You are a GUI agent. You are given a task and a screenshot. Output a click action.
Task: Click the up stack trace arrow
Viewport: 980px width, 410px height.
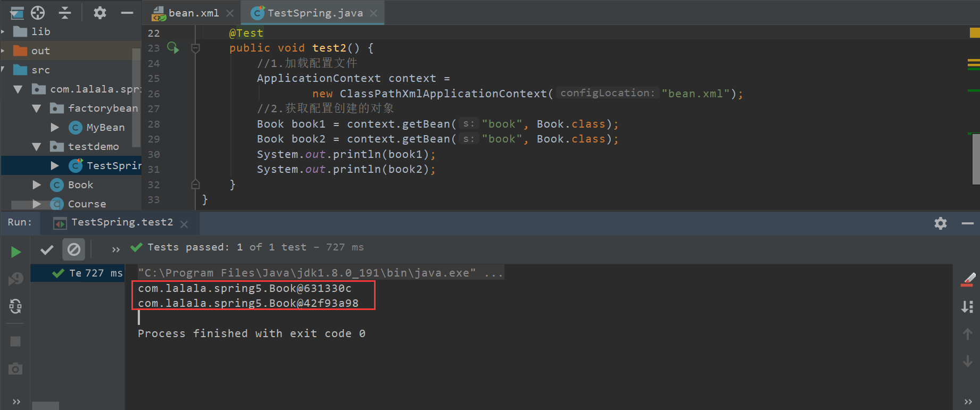tap(968, 334)
